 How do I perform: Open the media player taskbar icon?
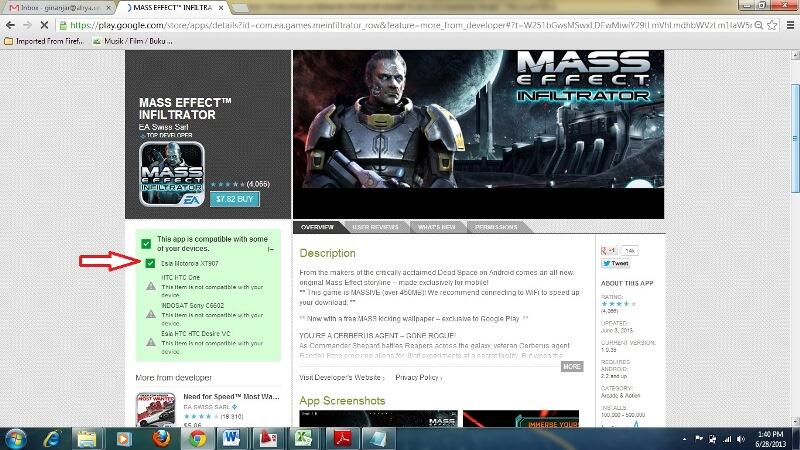123,439
